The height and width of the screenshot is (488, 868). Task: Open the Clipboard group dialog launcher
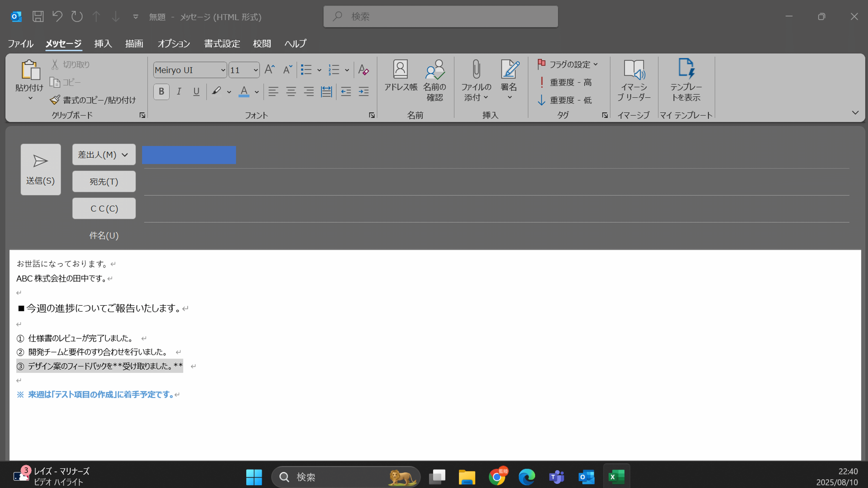142,115
